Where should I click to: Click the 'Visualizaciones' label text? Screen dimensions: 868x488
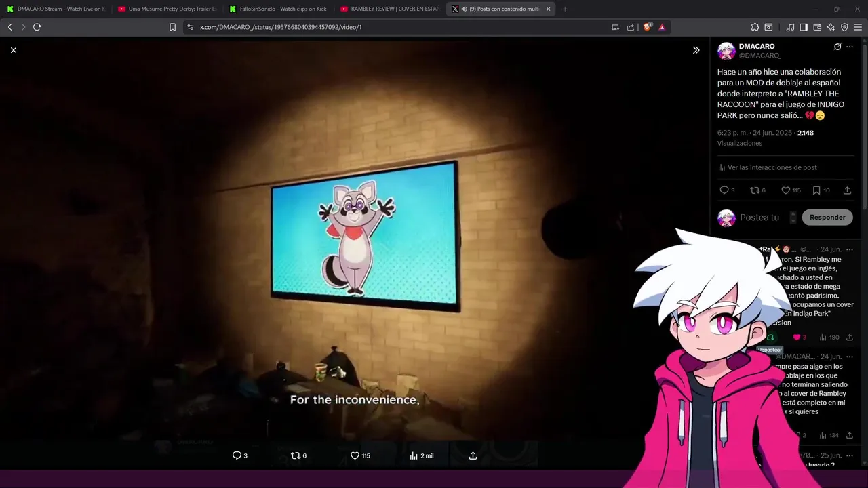coord(740,143)
